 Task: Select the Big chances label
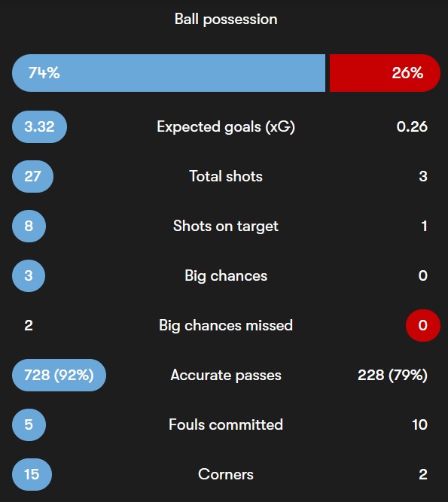[226, 276]
